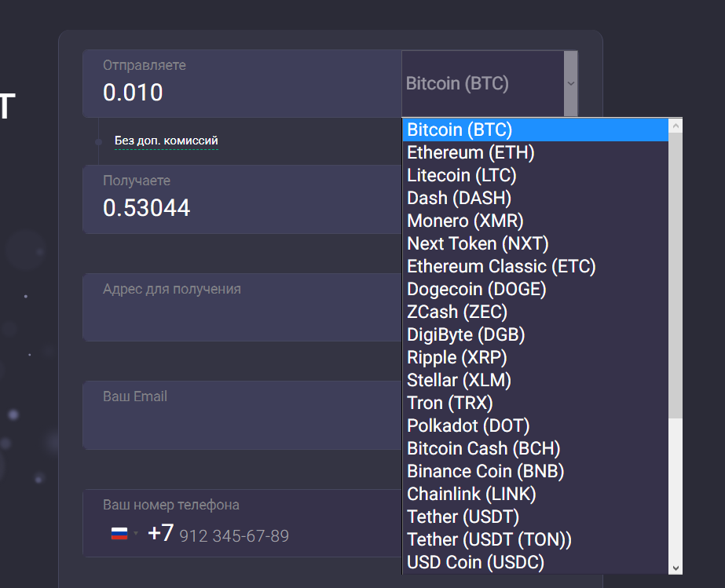Pick Polkadot (DOT) currency

(x=536, y=425)
